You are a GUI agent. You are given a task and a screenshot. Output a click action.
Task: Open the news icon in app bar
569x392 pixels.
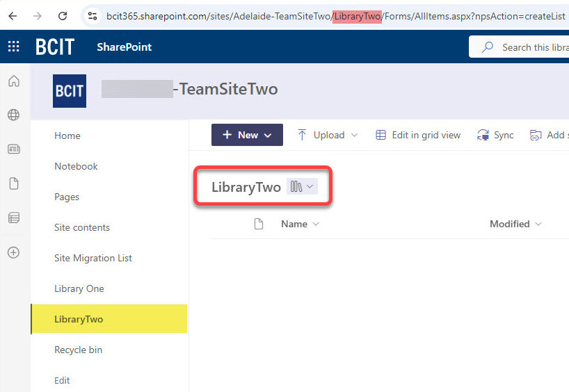point(14,149)
